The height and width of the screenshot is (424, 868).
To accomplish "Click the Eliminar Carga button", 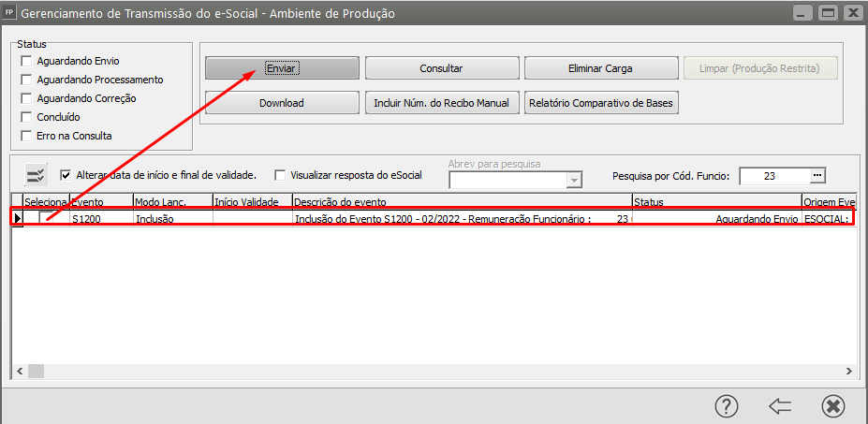I will click(x=600, y=68).
